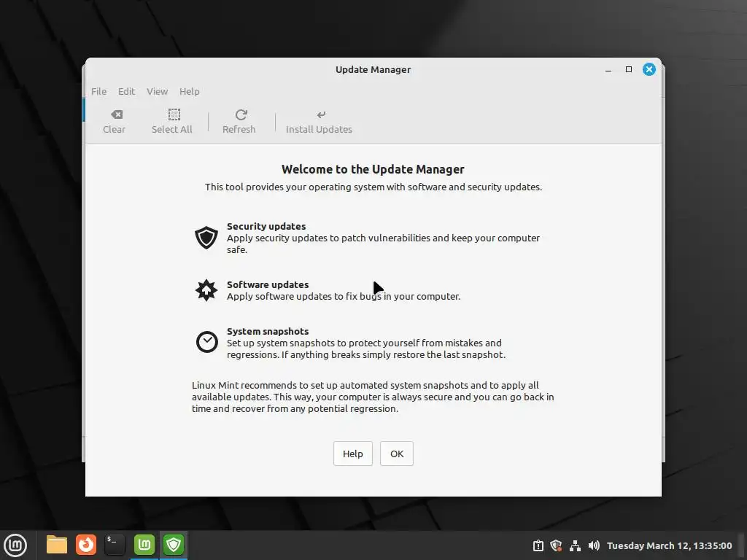747x560 pixels.
Task: Click the green Linux Mint panel icon
Action: 144,545
